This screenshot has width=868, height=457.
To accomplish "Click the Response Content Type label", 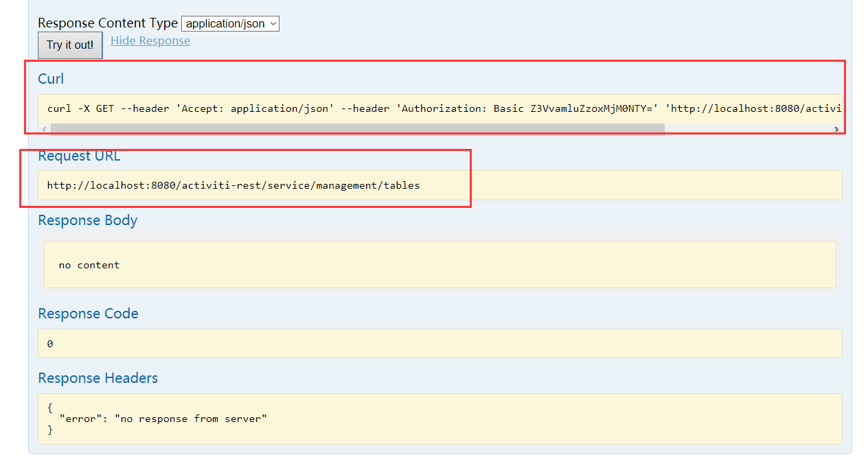I will click(107, 23).
